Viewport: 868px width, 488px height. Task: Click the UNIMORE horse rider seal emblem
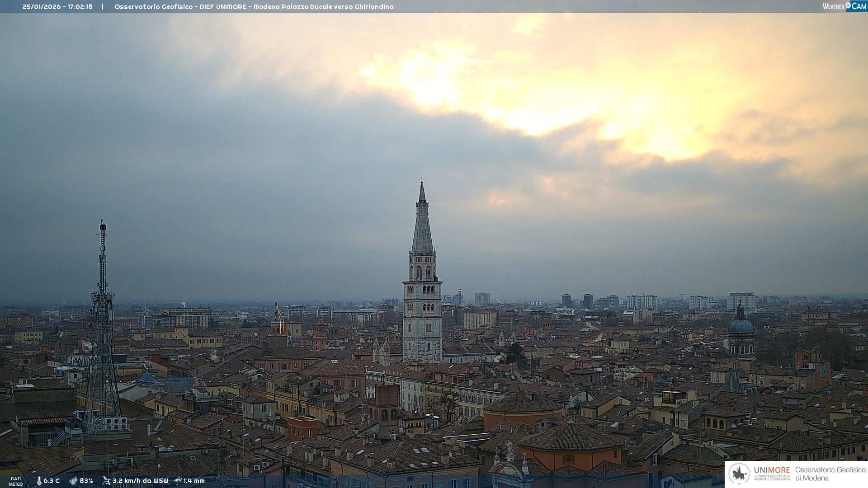click(x=739, y=474)
